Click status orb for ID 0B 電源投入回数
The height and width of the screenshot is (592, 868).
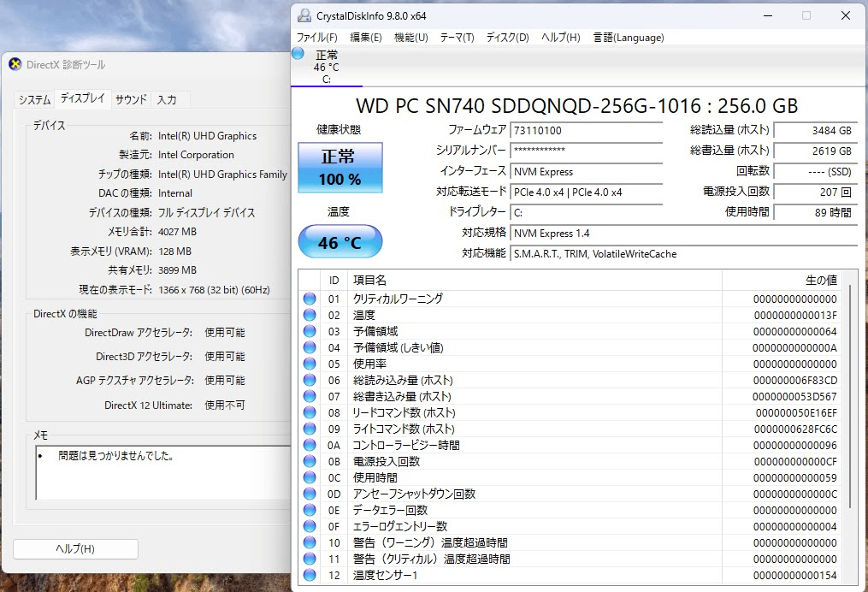(x=310, y=461)
